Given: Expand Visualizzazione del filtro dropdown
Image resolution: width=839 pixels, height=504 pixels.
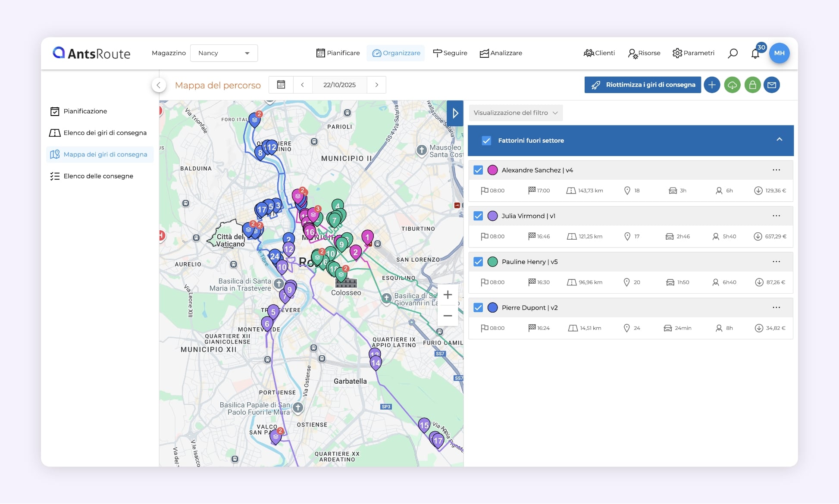Looking at the screenshot, I should 515,113.
